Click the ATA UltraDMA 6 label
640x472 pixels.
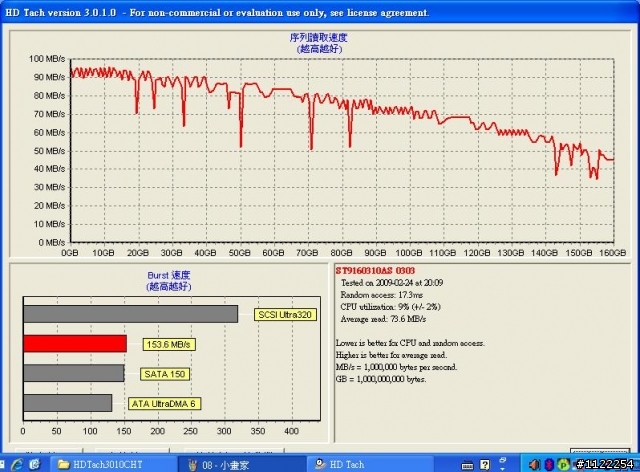click(164, 404)
